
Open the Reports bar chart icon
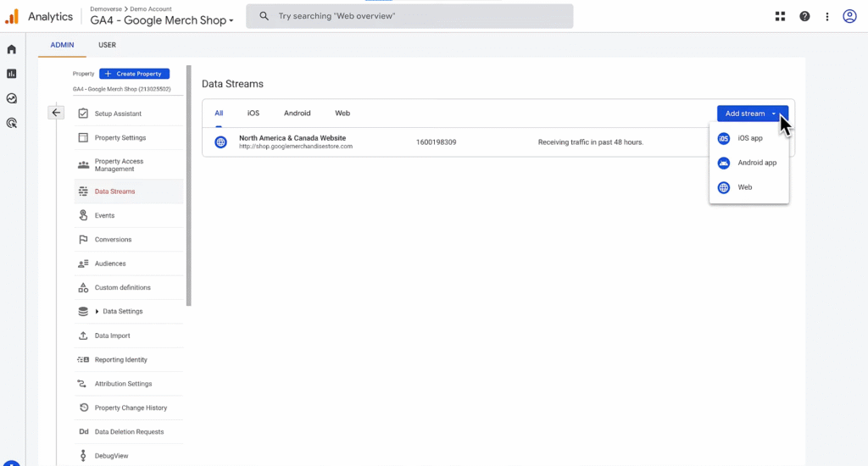tap(12, 74)
